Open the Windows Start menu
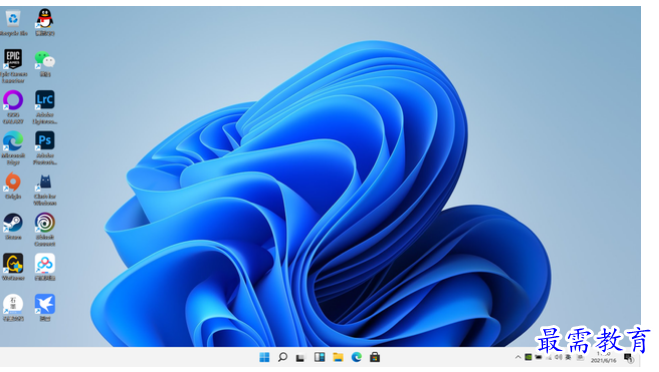The height and width of the screenshot is (372, 659). click(x=264, y=357)
